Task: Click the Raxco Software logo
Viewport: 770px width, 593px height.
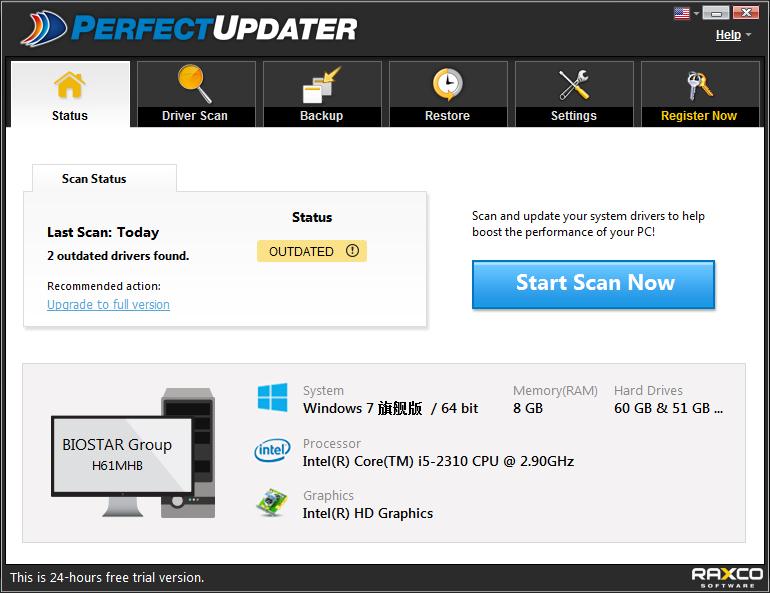Action: click(x=727, y=577)
